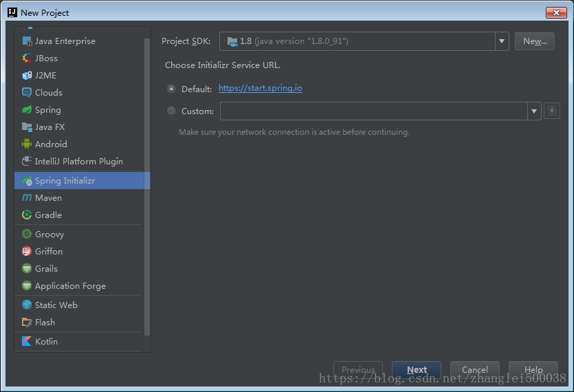Screen dimensions: 574x392
Task: Click the Clouds speech-bubble icon
Action: [x=27, y=92]
